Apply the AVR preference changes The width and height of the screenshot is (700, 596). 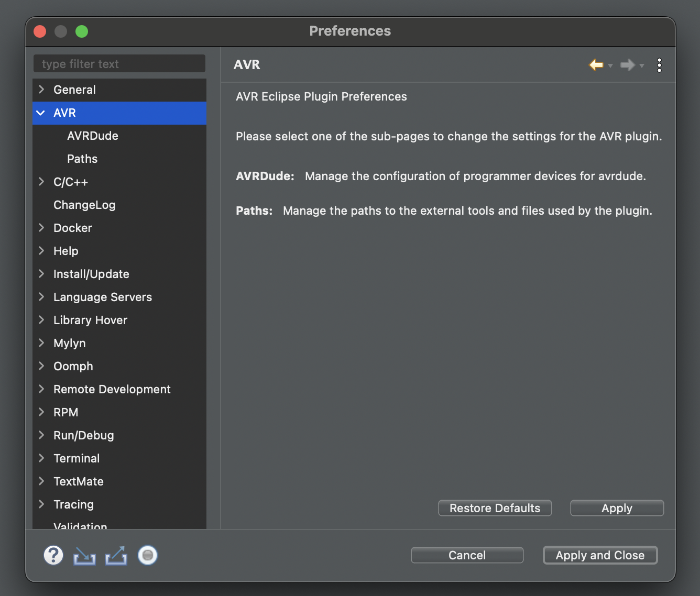click(617, 507)
